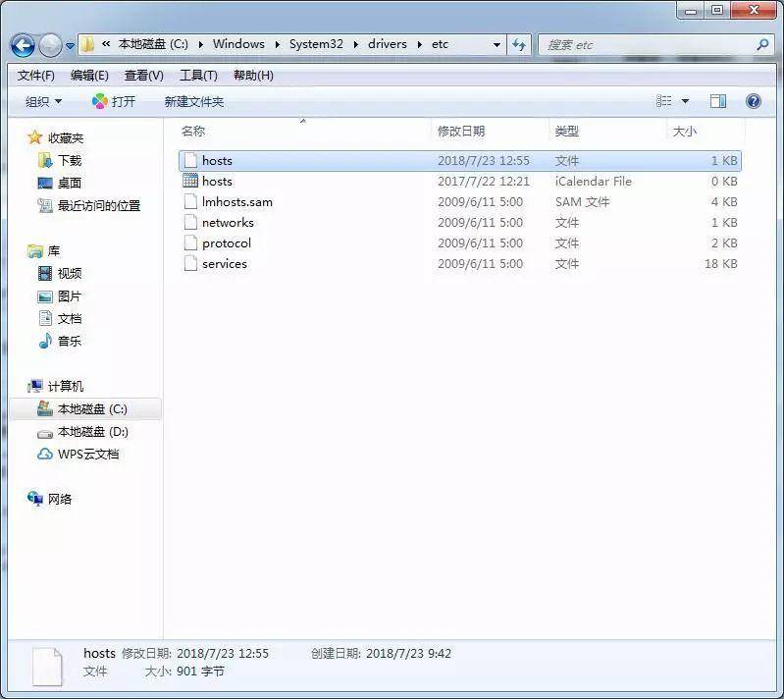Screen dimensions: 784x699
Task: Jump to drivers folder in breadcrumb
Action: pos(387,44)
